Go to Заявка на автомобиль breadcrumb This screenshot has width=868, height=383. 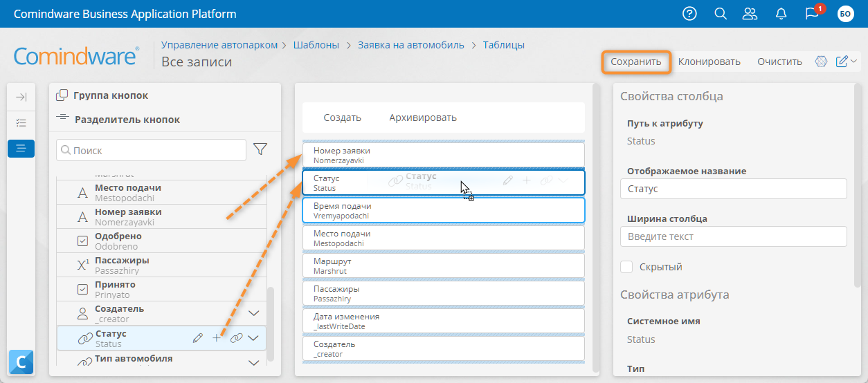(411, 45)
